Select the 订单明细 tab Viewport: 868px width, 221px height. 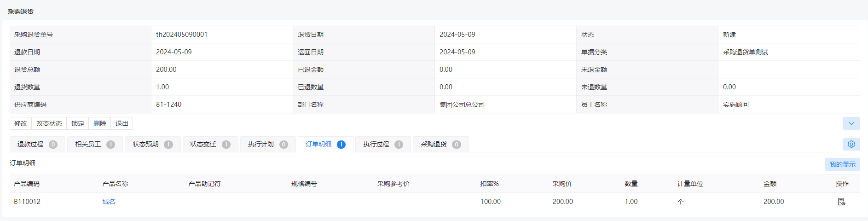pos(325,145)
